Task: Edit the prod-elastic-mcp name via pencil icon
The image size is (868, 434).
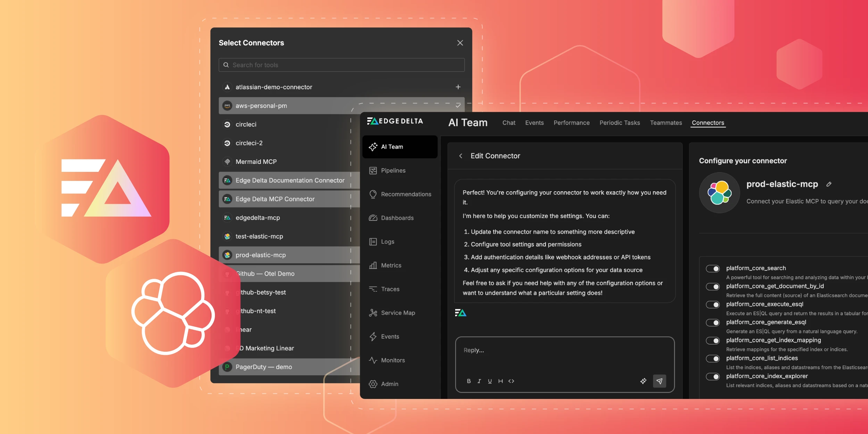Action: coord(829,184)
